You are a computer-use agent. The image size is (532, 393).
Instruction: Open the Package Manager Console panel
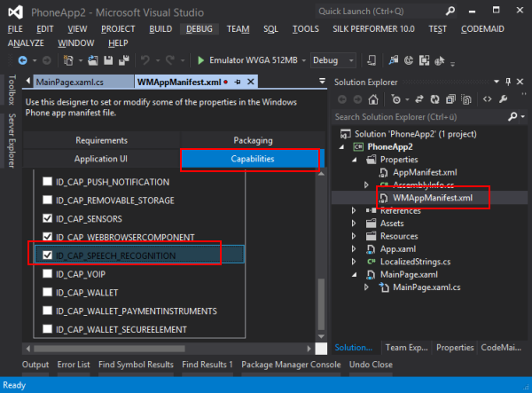[291, 365]
